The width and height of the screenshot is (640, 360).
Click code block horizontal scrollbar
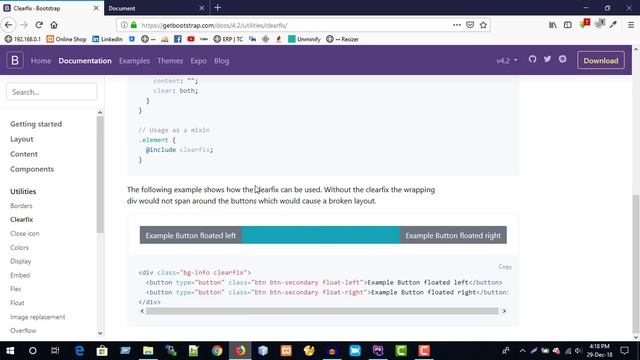(x=322, y=311)
